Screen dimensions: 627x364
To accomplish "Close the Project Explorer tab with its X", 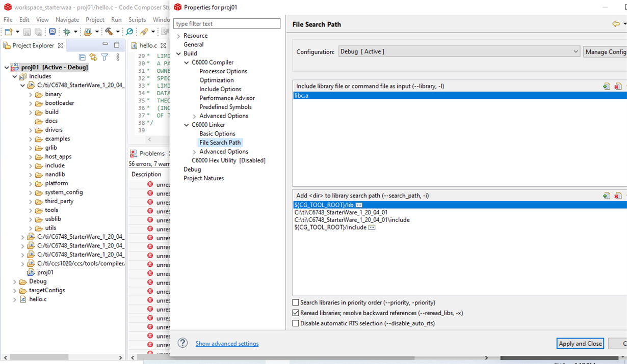I will (61, 45).
